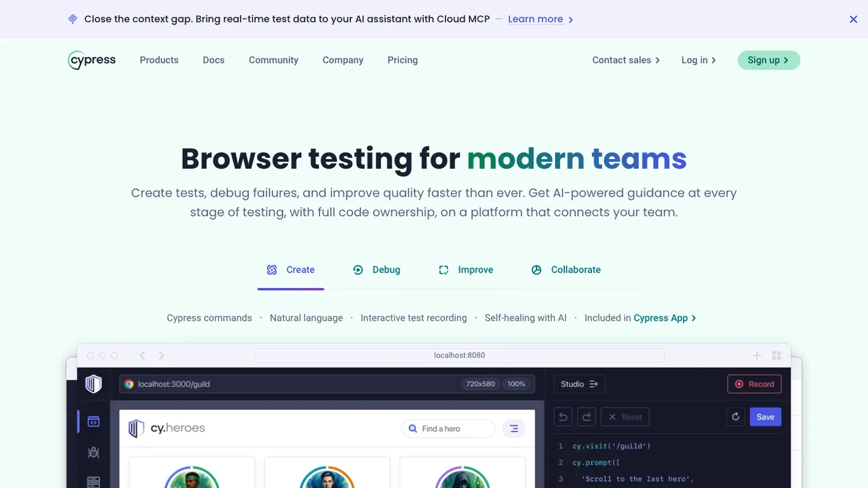Viewport: 868px width, 488px height.
Task: Click the 100% scale badge
Action: coord(516,384)
